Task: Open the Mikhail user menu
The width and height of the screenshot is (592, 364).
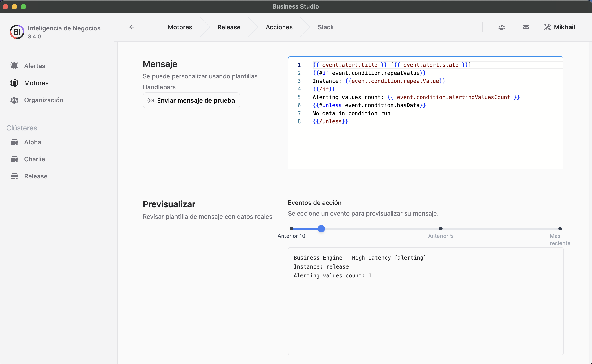Action: point(559,27)
